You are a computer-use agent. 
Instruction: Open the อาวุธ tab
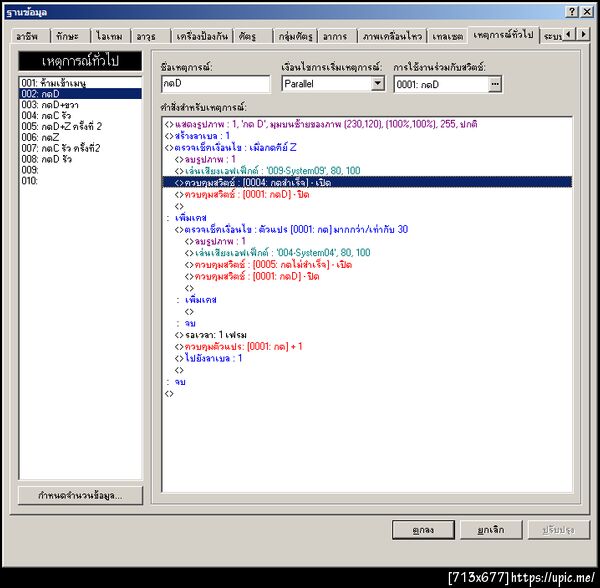tap(151, 36)
